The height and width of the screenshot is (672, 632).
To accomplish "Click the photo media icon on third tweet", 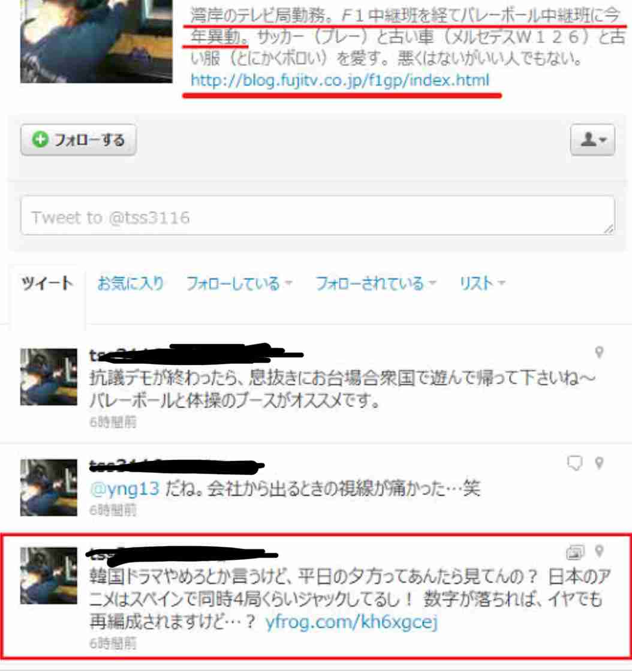I will point(575,552).
